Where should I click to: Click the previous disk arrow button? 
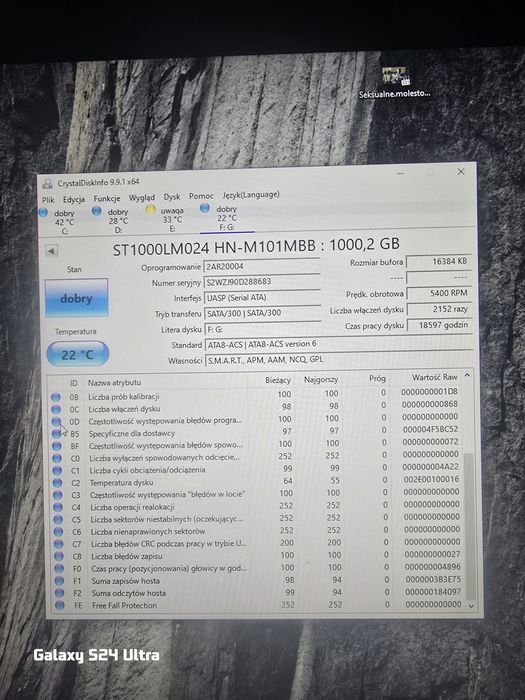pos(51,251)
